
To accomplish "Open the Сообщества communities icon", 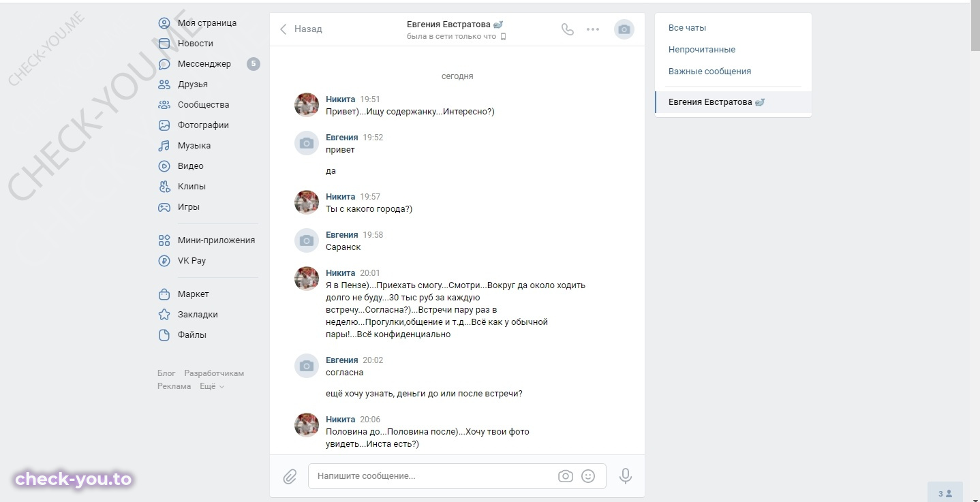I will coord(164,105).
